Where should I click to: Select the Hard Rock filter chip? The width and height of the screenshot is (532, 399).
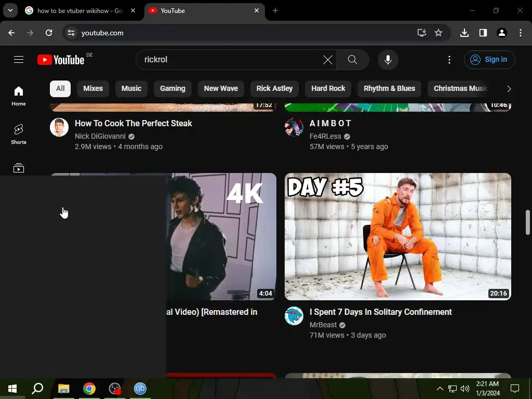[x=328, y=88]
